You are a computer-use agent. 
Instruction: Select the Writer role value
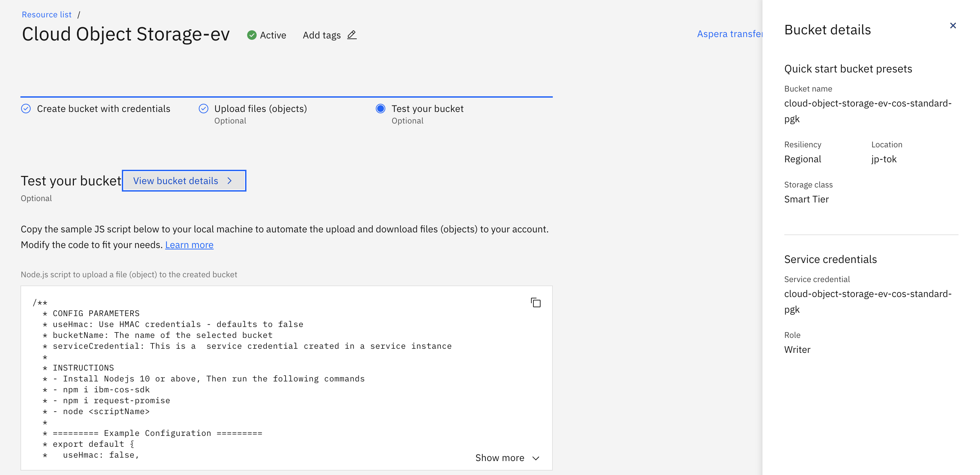point(797,349)
